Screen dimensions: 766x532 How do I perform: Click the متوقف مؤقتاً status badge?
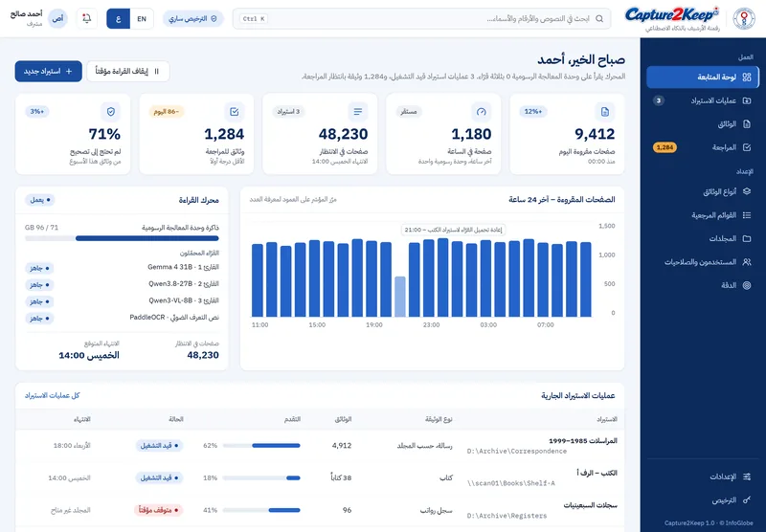coord(158,510)
